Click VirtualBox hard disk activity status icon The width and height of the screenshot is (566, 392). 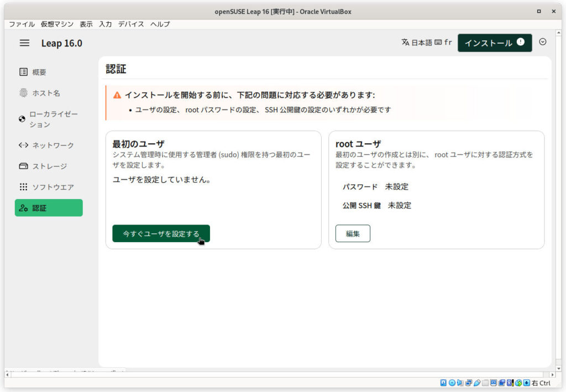point(443,383)
